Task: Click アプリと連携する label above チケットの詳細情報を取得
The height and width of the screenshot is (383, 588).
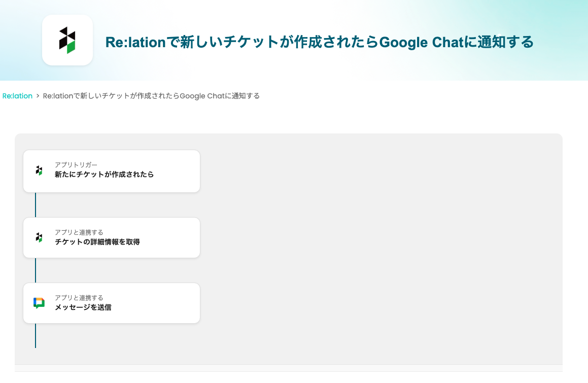Action: coord(79,232)
